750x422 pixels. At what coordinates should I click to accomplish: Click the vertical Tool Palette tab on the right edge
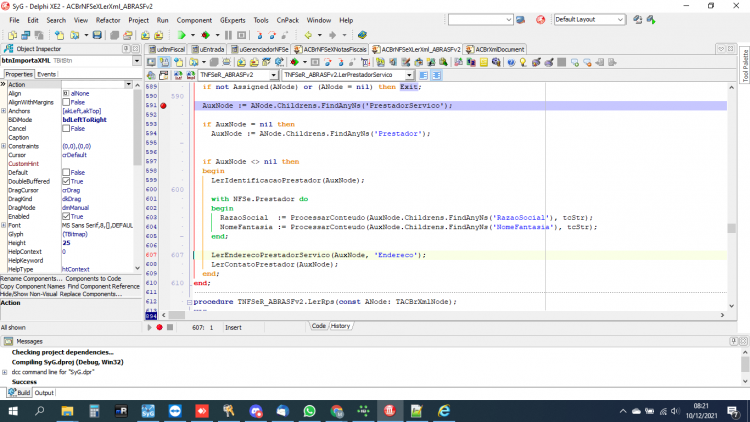[x=745, y=66]
